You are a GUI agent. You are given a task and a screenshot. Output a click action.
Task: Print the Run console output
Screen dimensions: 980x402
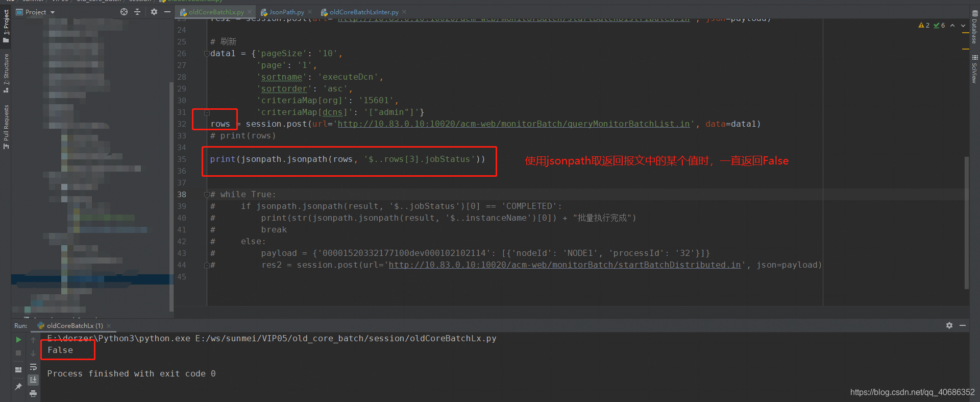click(x=33, y=393)
